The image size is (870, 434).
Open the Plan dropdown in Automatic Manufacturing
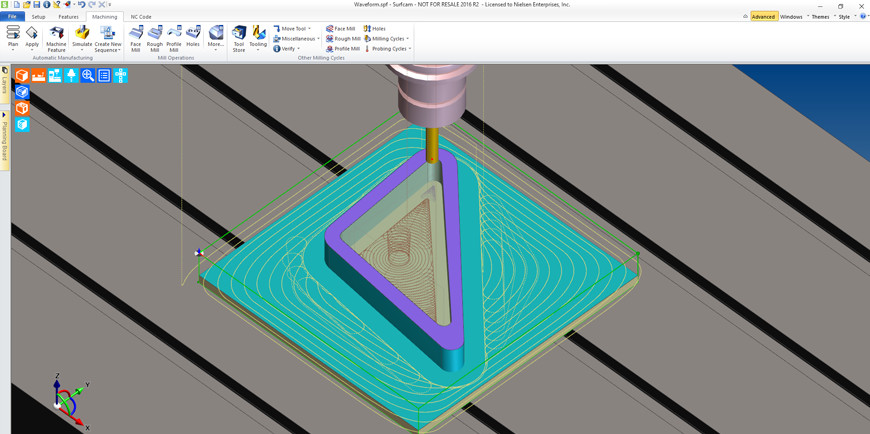pos(13,39)
